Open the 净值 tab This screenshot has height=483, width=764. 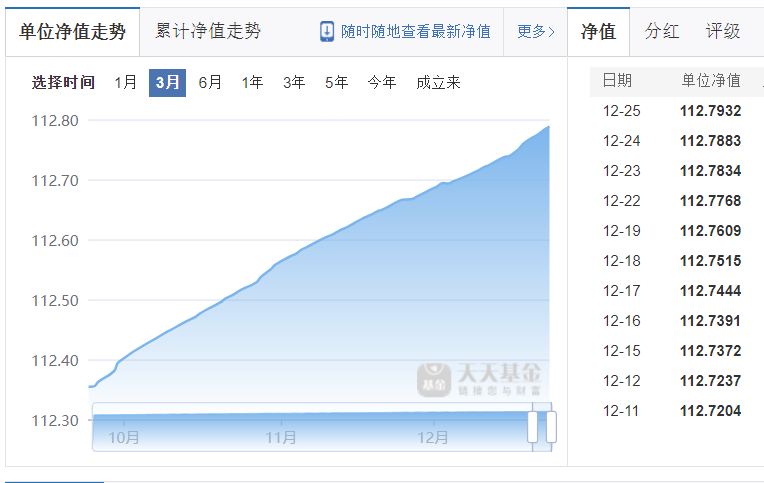point(598,32)
